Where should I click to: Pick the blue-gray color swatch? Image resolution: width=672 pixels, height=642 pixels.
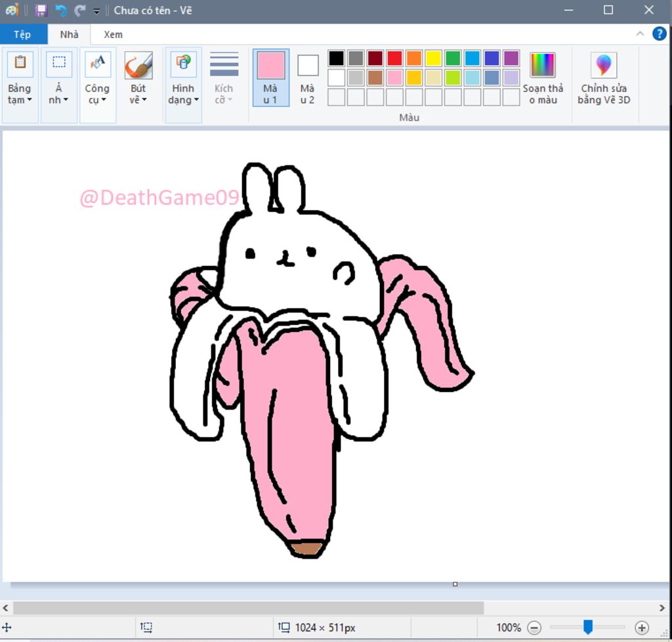tap(492, 77)
